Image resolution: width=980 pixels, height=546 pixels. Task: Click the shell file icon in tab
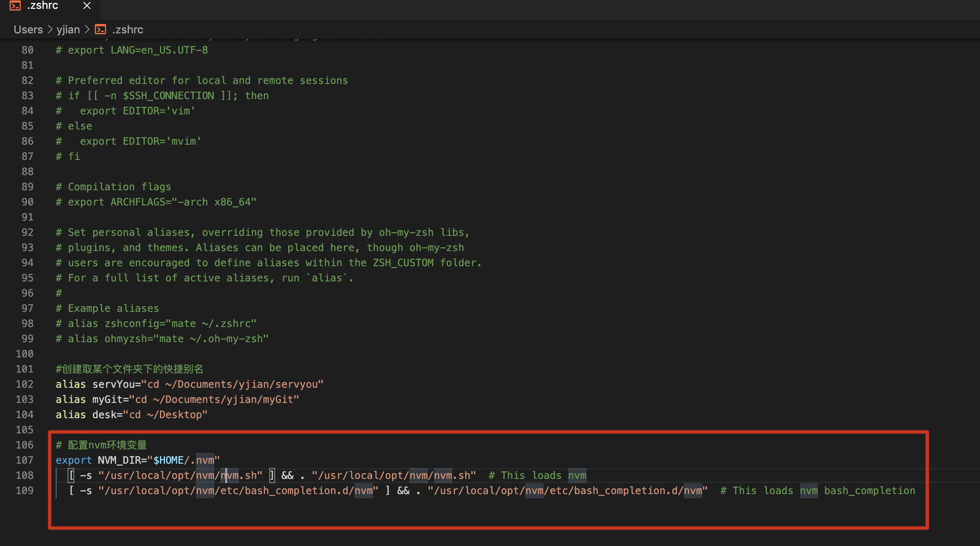[x=15, y=5]
